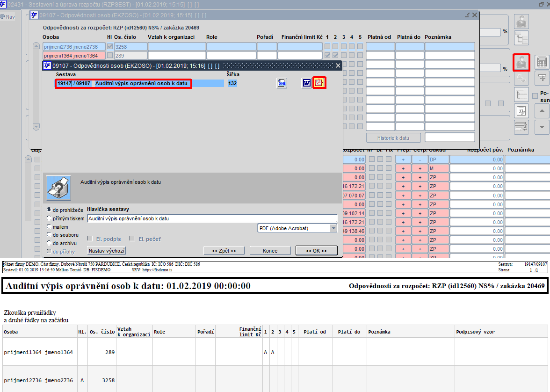The width and height of the screenshot is (550, 392).
Task: Click the 'Hlavička sestavy' text field
Action: click(212, 218)
